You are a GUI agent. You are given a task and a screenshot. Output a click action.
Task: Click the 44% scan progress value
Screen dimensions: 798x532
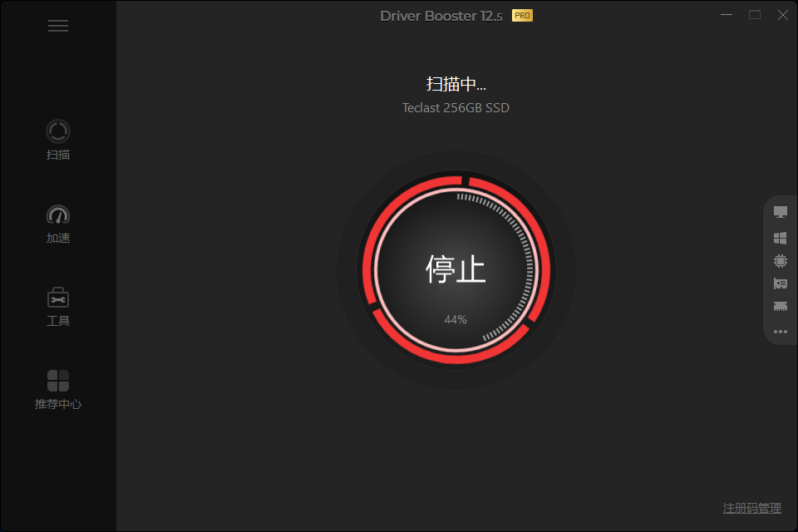[x=456, y=320]
